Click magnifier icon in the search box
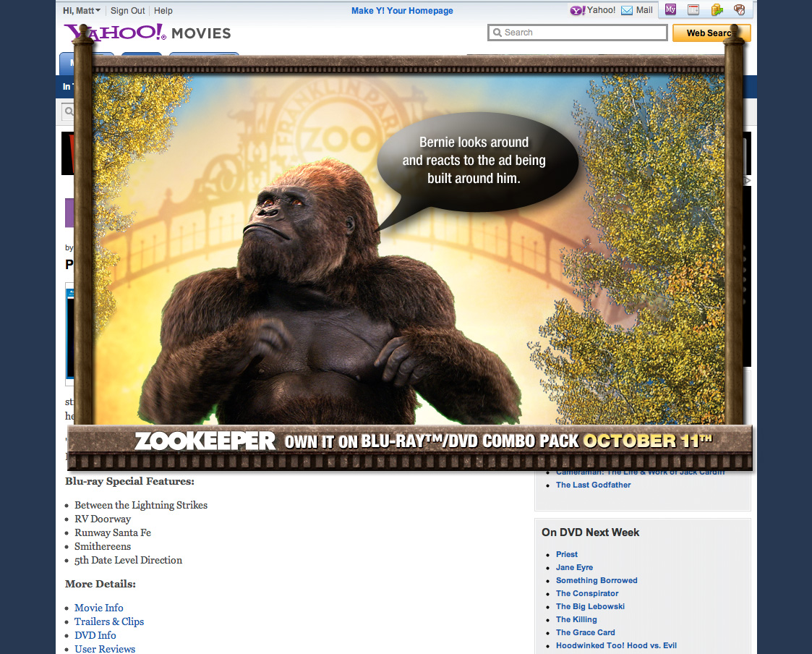The width and height of the screenshot is (812, 654). coord(497,33)
